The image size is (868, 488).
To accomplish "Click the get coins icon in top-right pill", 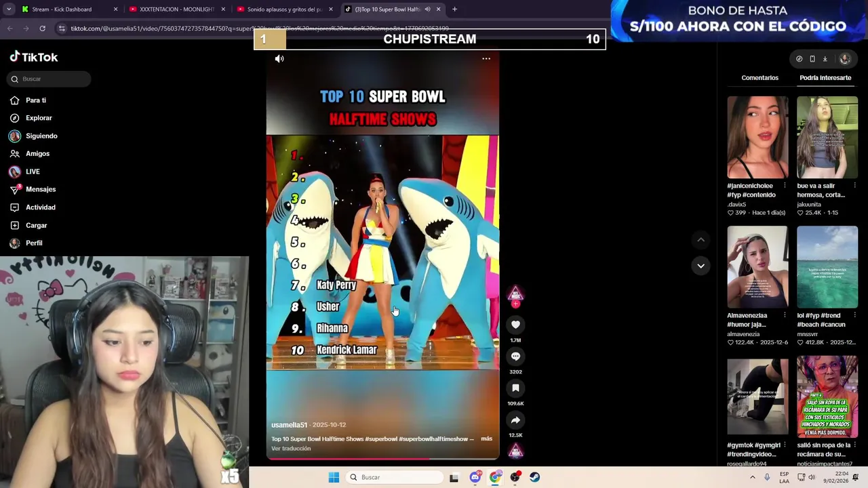I will click(799, 59).
